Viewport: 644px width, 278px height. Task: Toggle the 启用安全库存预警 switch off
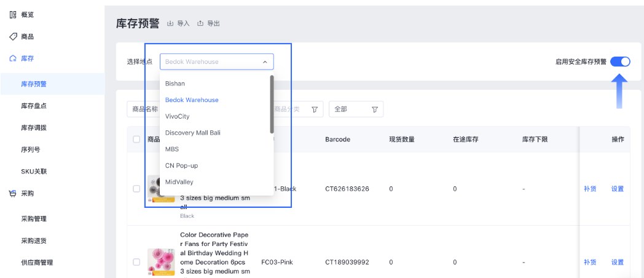point(620,62)
